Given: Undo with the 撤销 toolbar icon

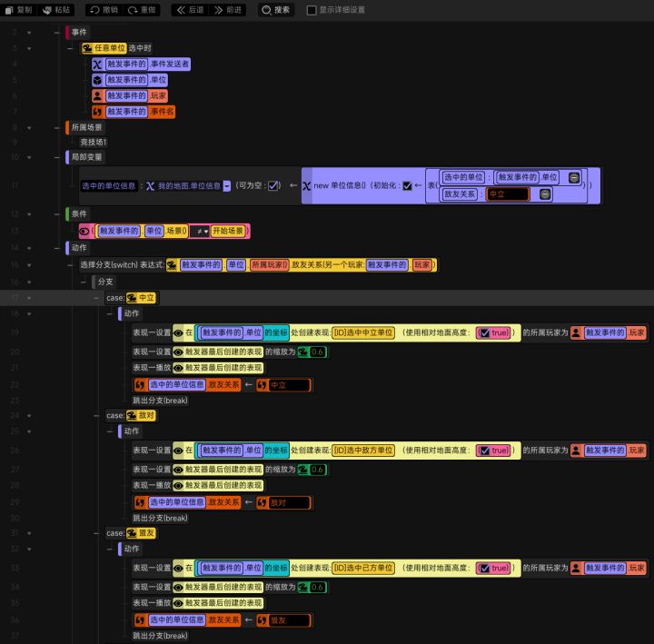Looking at the screenshot, I should pyautogui.click(x=94, y=10).
